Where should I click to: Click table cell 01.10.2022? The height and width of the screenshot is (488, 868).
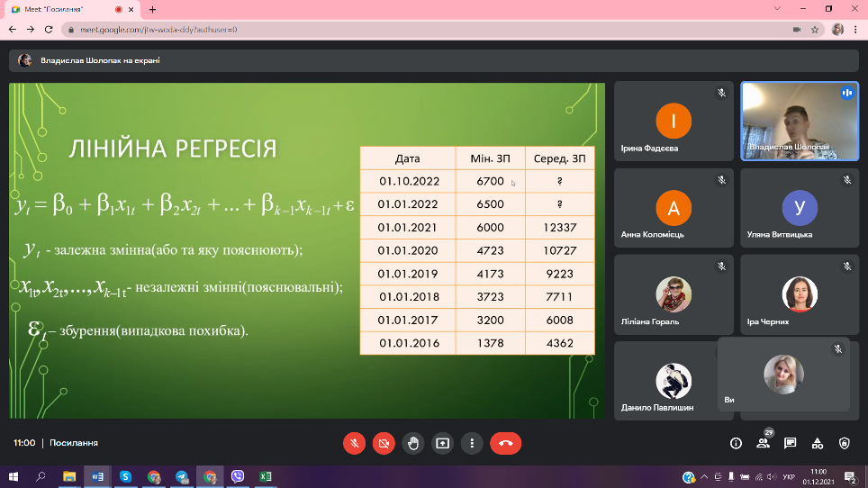coord(409,182)
